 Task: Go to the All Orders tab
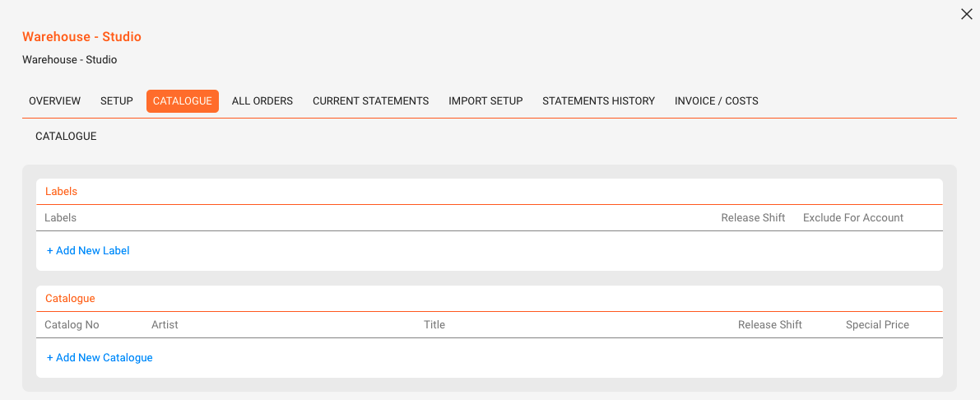(262, 100)
